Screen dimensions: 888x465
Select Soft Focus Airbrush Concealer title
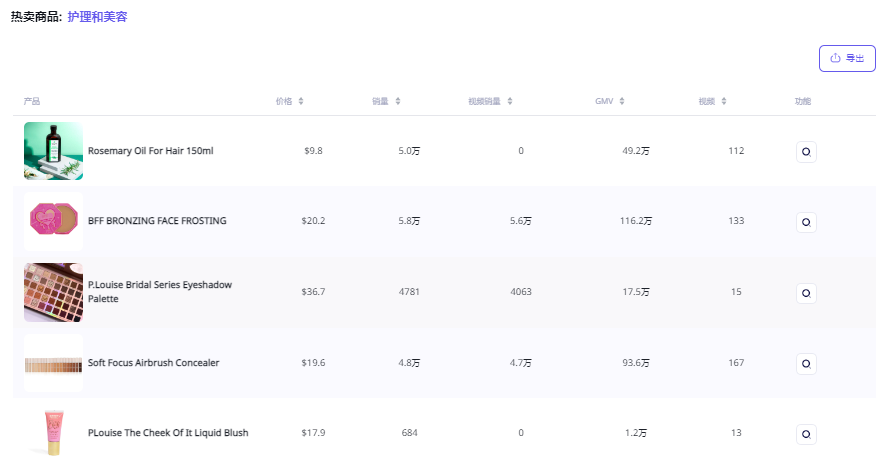(x=153, y=362)
